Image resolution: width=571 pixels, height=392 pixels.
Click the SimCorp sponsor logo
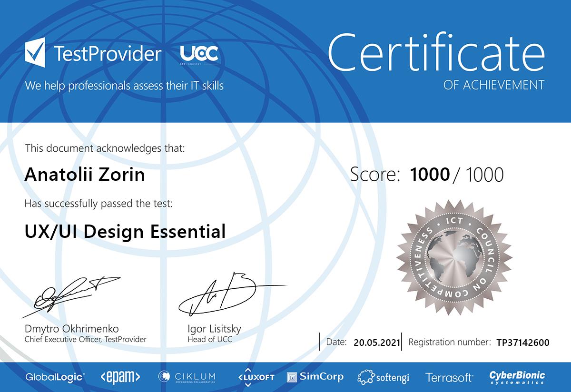point(315,377)
